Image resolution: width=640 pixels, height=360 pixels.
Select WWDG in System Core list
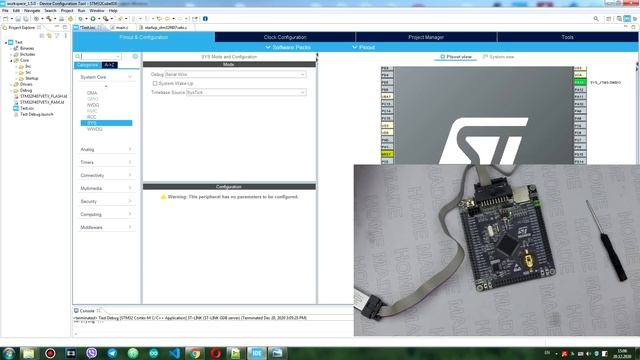click(95, 129)
